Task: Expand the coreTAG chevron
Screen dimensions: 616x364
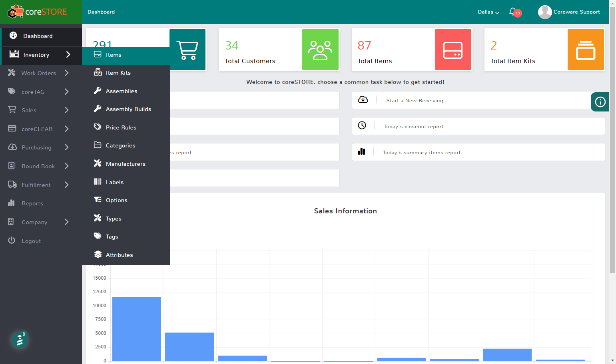Action: click(67, 91)
